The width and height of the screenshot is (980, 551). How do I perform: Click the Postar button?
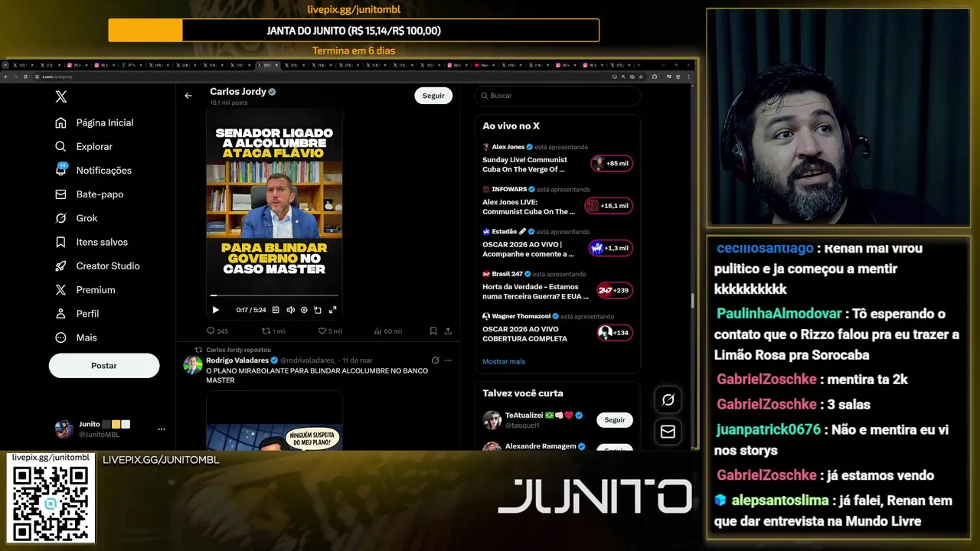click(x=104, y=366)
